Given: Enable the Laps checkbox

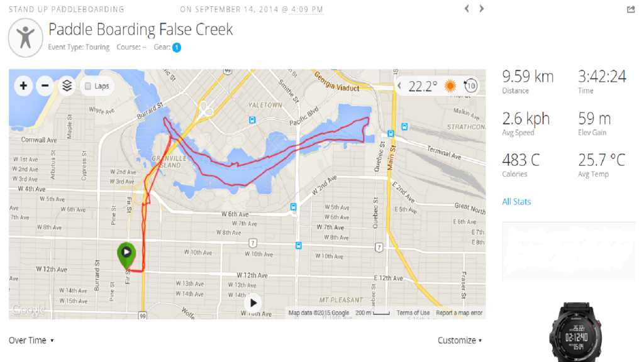Looking at the screenshot, I should [88, 86].
